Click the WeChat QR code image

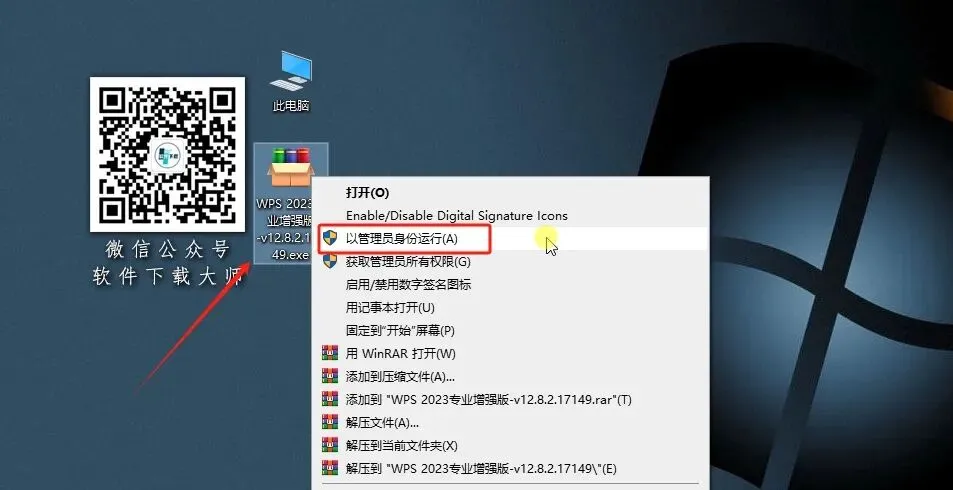pos(167,154)
